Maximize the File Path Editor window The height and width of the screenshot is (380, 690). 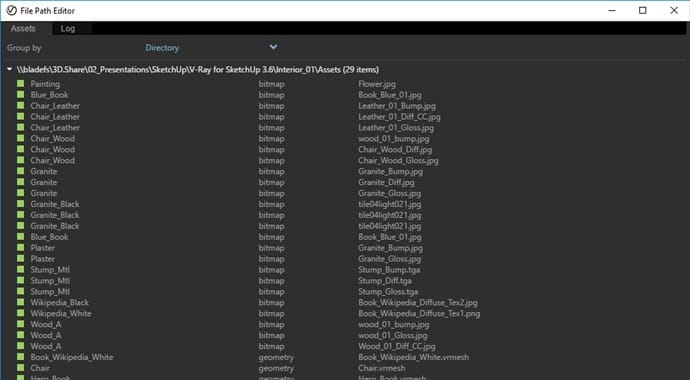coord(642,10)
